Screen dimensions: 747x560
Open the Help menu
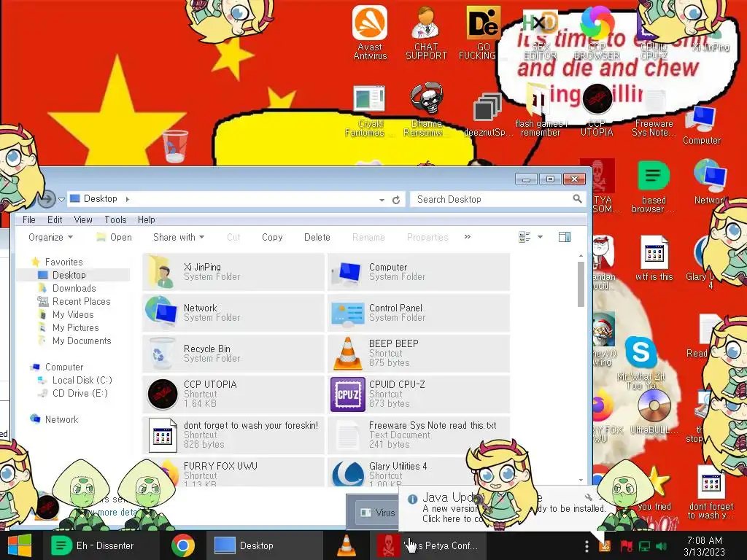click(146, 219)
